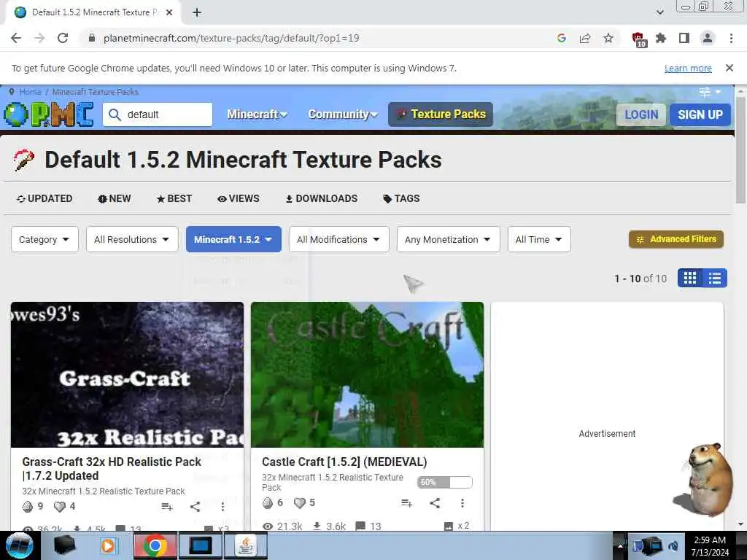Click the Chrome taskbar icon
The image size is (747, 560).
pyautogui.click(x=155, y=545)
